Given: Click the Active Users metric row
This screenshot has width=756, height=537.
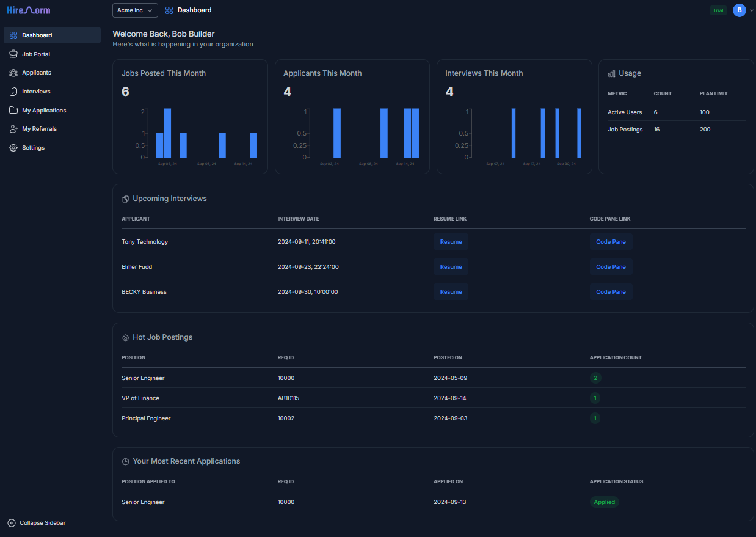Looking at the screenshot, I should click(x=677, y=112).
